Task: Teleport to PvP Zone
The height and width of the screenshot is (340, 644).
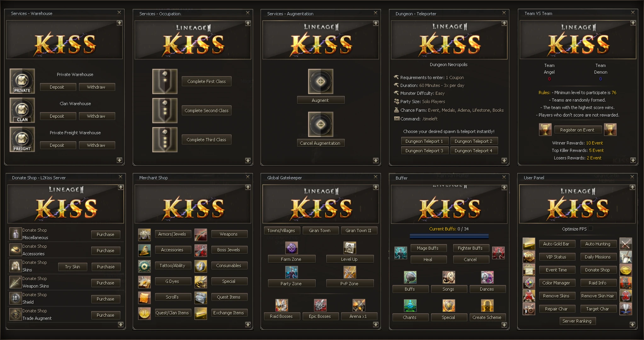Action: (350, 284)
